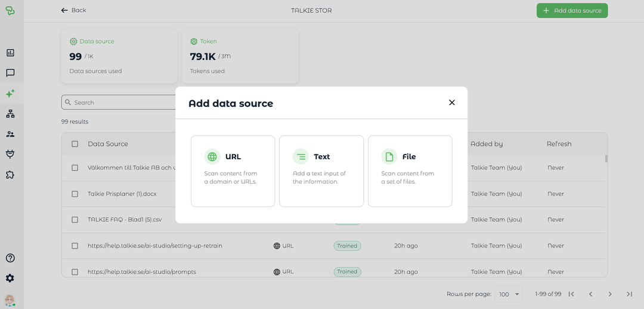Click globe URL type in prompts row
The height and width of the screenshot is (309, 644).
[x=283, y=271]
